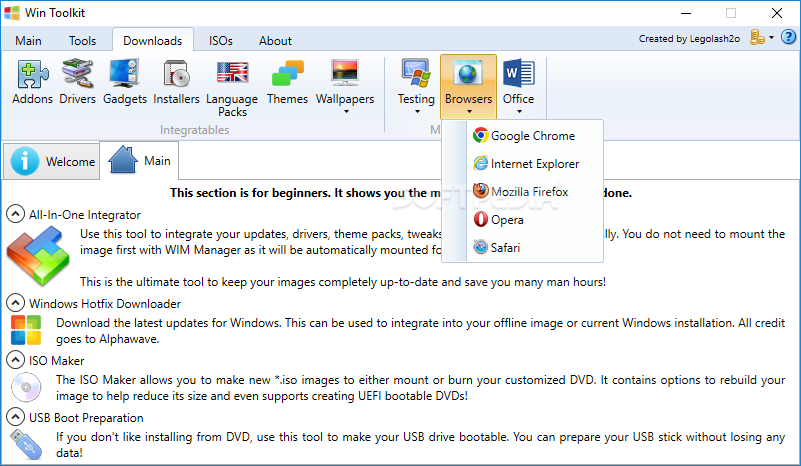Close the Win Toolkit window
Screen dimensions: 801x466
click(x=776, y=13)
